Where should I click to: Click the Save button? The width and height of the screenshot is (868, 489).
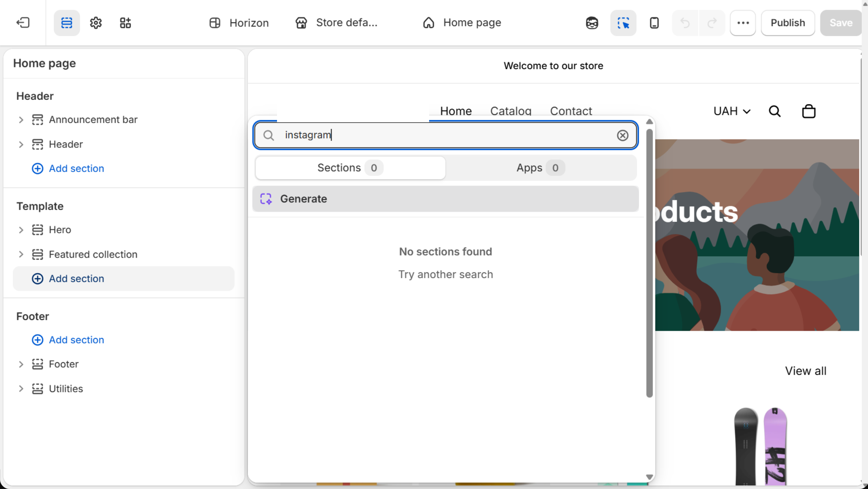[x=841, y=23]
